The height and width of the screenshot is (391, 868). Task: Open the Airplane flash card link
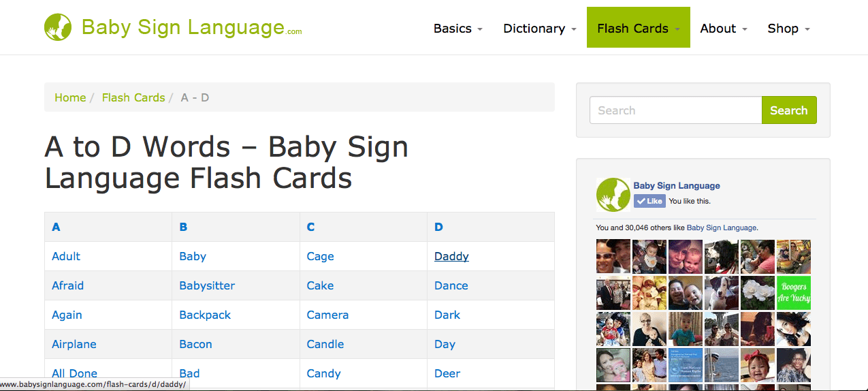[x=74, y=344]
